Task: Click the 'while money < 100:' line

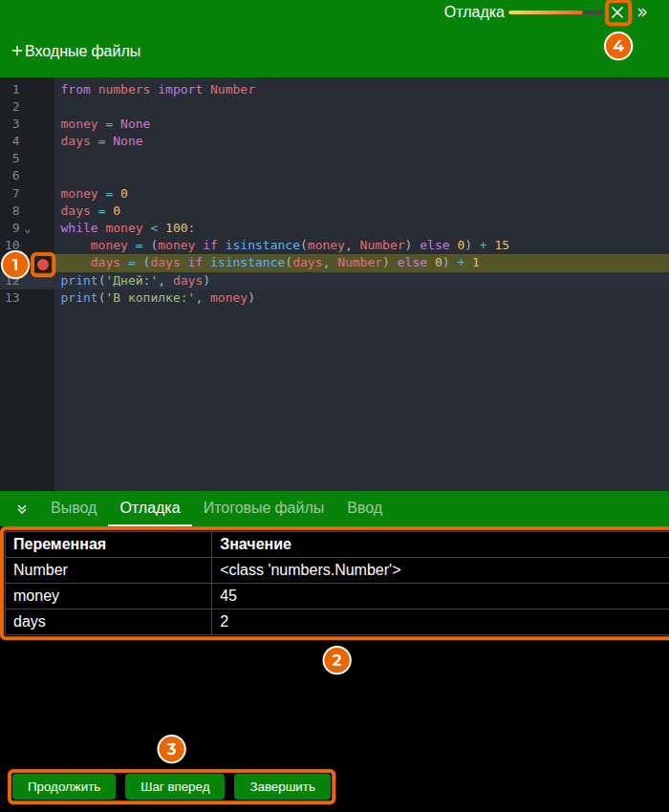Action: pos(127,228)
